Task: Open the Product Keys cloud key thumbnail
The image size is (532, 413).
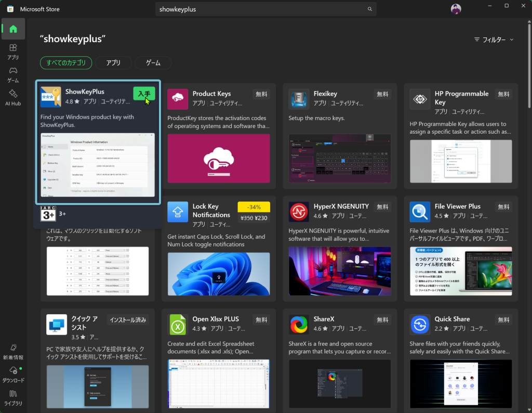Action: click(x=219, y=159)
